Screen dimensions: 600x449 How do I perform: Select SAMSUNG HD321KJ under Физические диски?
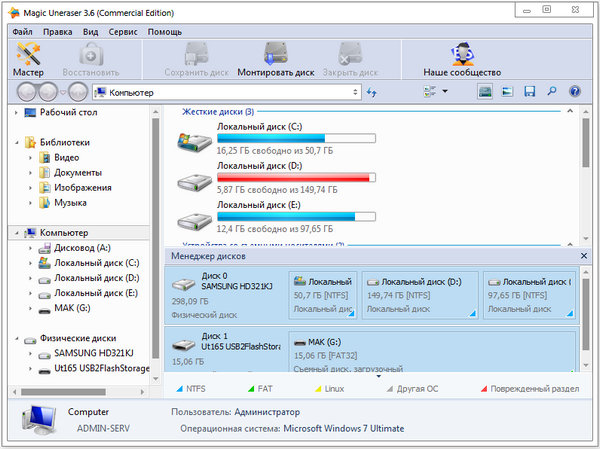(x=87, y=354)
